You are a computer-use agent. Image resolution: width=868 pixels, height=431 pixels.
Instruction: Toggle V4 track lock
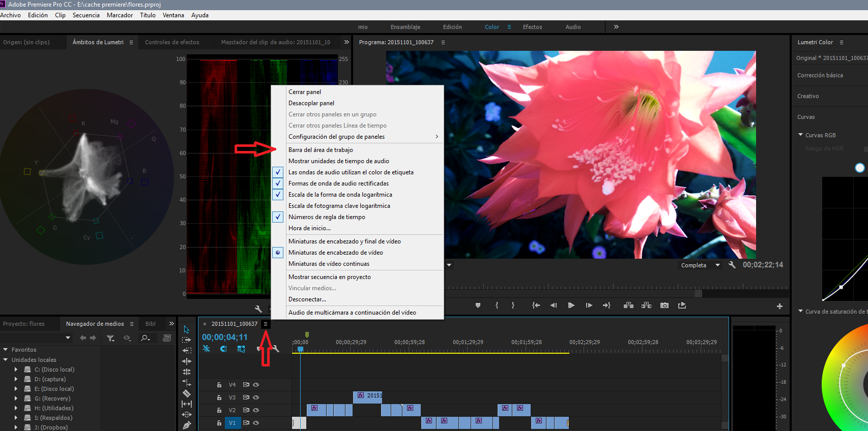pyautogui.click(x=219, y=385)
